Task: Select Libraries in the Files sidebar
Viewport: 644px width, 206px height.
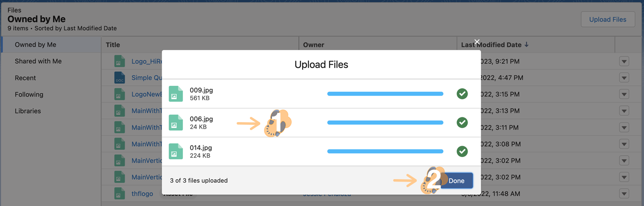Action: (28, 111)
